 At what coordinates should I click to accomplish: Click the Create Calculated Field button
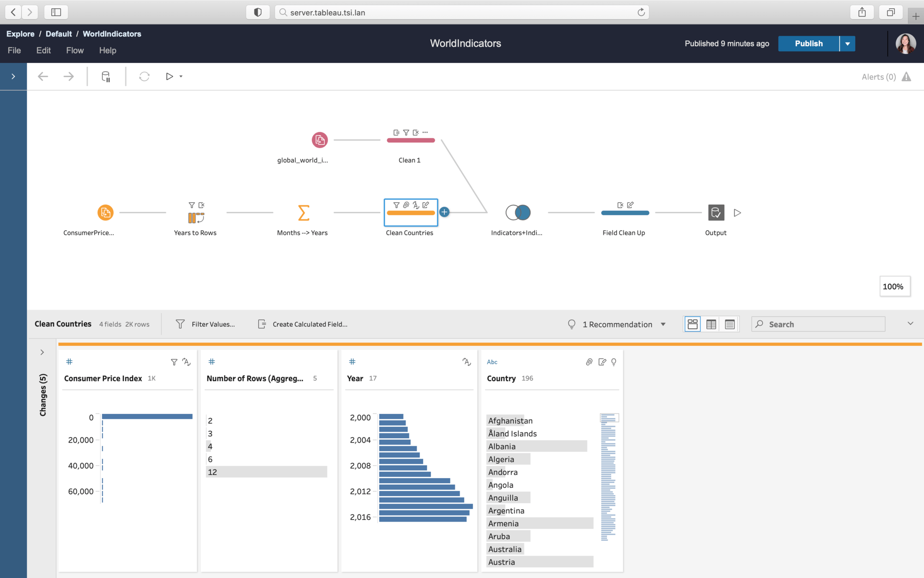point(303,324)
